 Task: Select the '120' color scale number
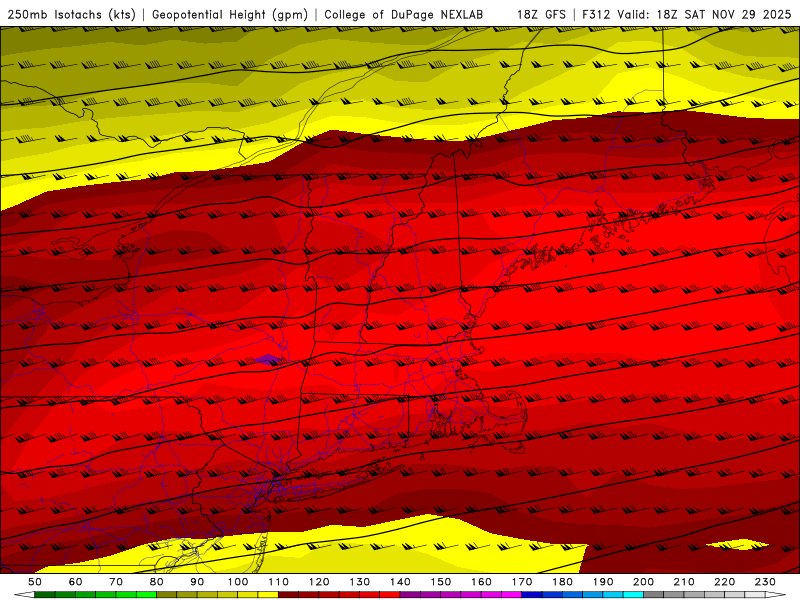[319, 582]
